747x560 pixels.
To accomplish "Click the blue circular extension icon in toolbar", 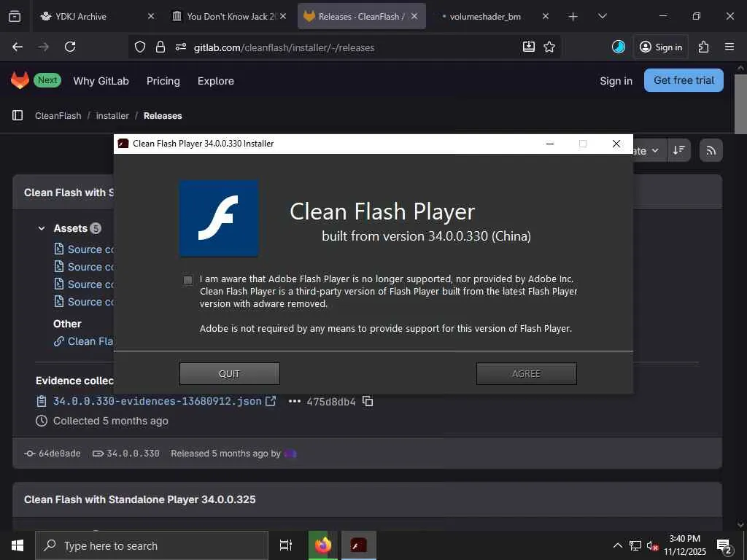I will pyautogui.click(x=619, y=47).
